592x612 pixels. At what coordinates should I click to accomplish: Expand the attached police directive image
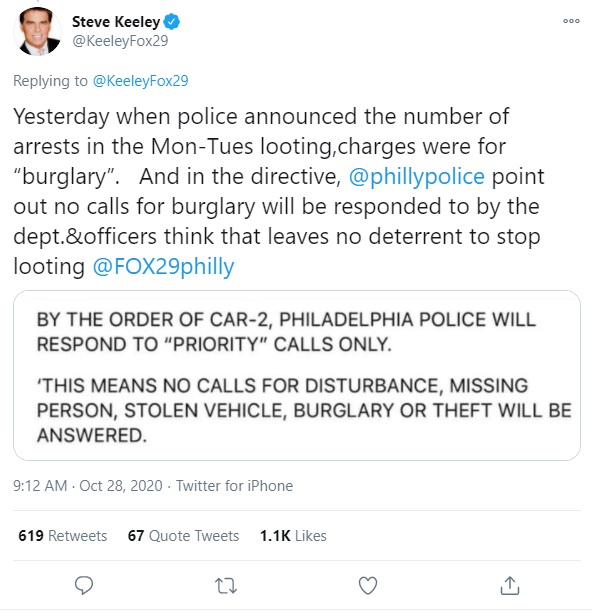pos(297,375)
